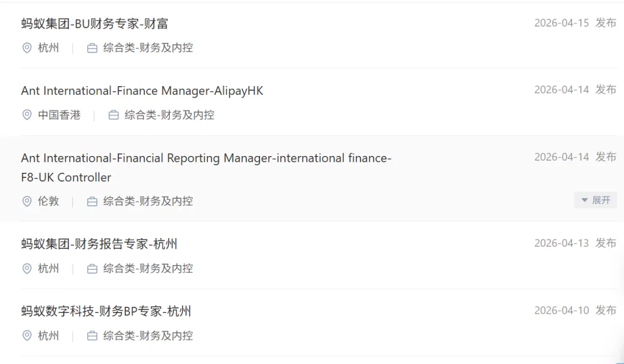Open 蚂蚁集团-财务报告专家-杭州 job posting

(99, 244)
